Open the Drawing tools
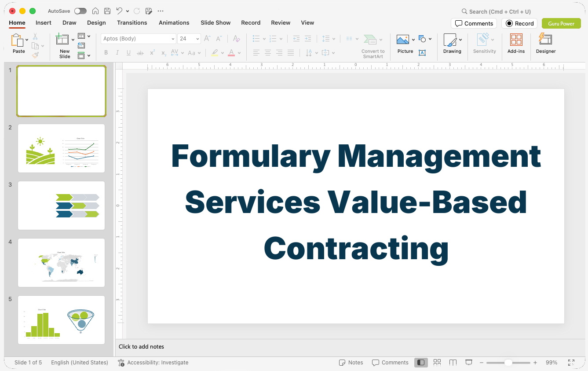The image size is (588, 371). pyautogui.click(x=450, y=40)
